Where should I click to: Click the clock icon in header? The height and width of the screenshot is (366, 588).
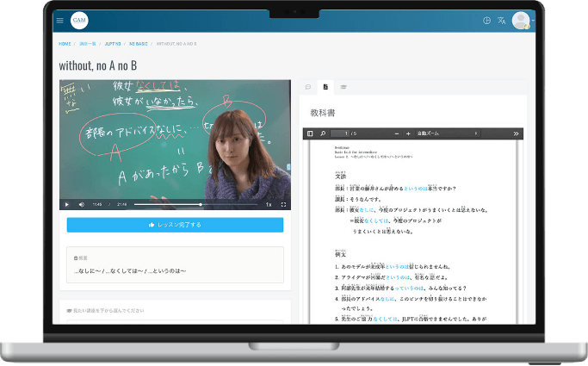(487, 21)
